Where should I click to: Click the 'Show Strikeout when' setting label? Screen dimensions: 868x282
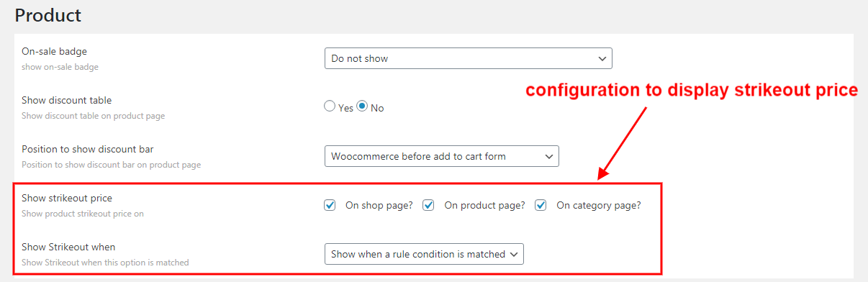tap(68, 247)
